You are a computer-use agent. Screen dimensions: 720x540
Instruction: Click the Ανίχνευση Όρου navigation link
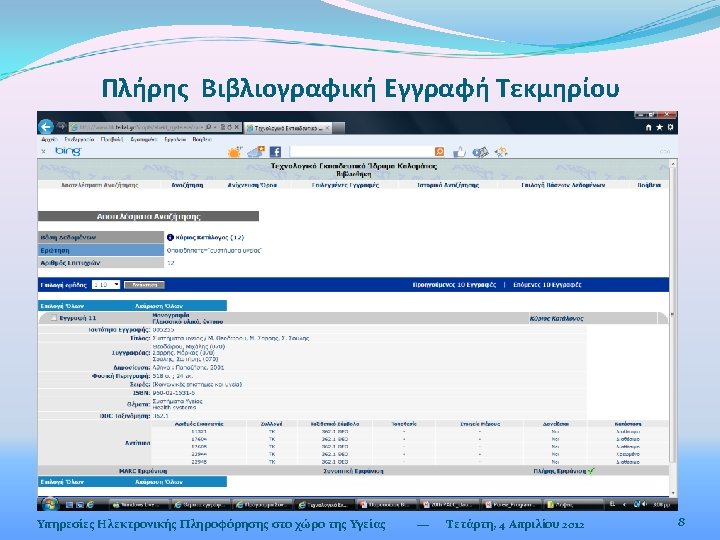[252, 185]
